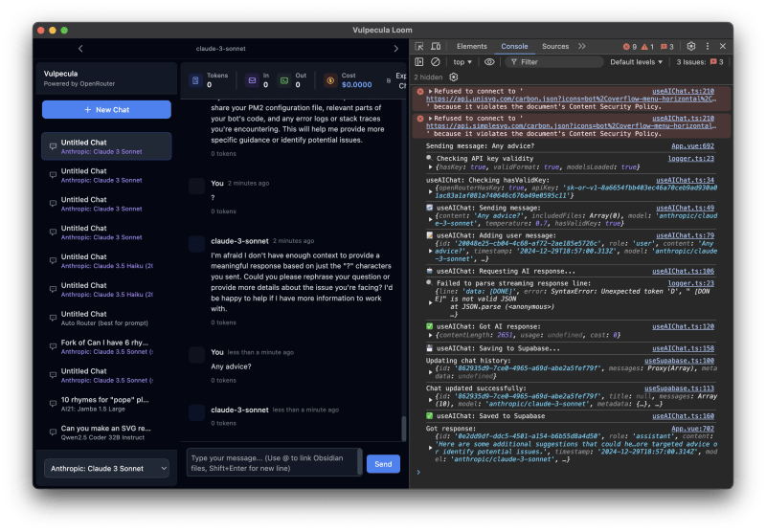Open useAIChat.ts:210 link in first error
This screenshot has width=766, height=532.
point(683,91)
